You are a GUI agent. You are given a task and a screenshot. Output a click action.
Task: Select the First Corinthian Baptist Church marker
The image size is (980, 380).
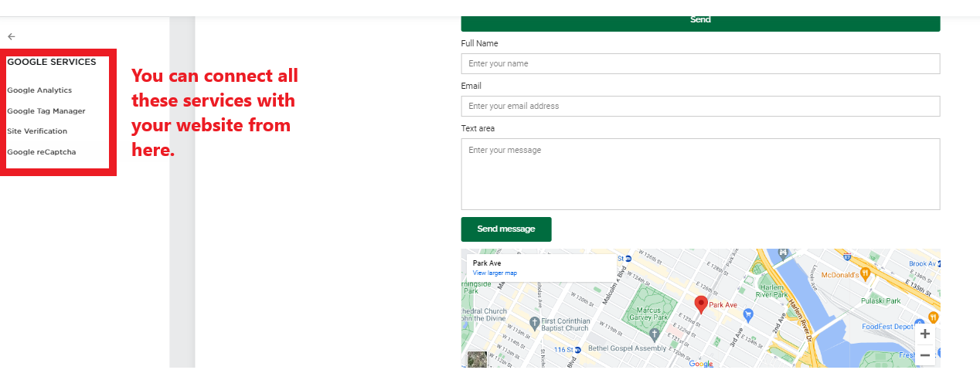534,322
